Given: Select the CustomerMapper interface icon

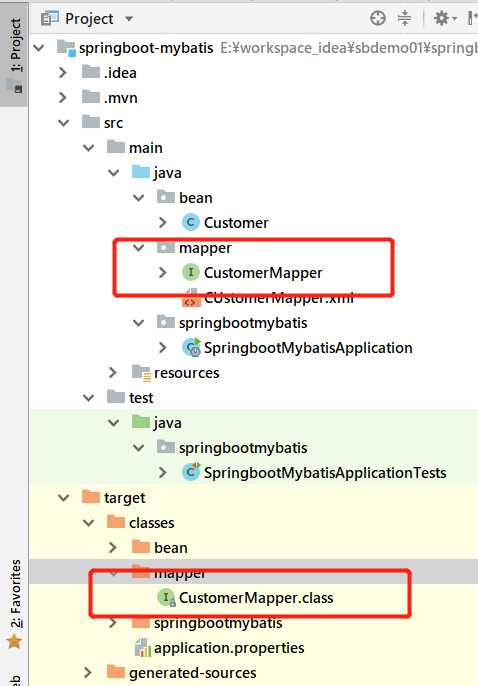Looking at the screenshot, I should pos(191,273).
